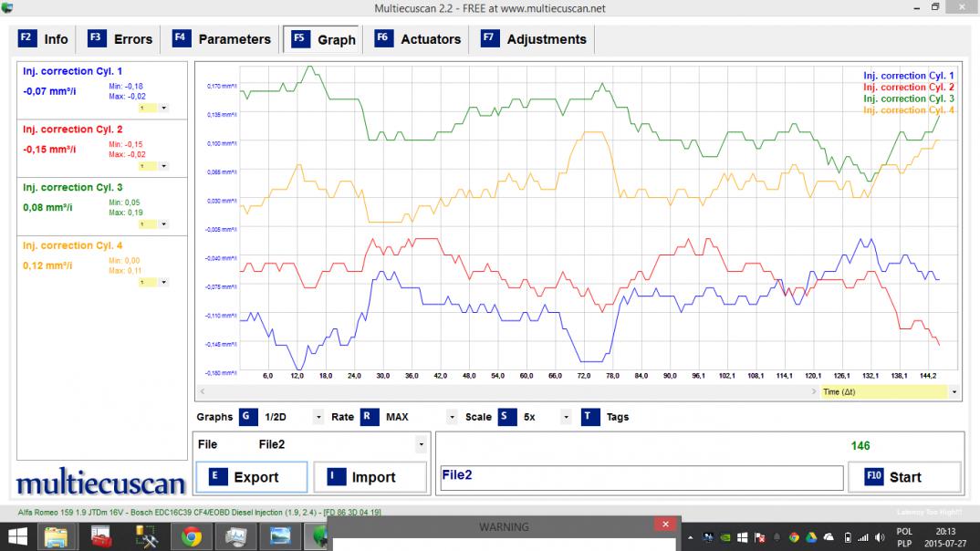Click the -0,15 mm³/i value
The height and width of the screenshot is (551, 980).
(x=49, y=150)
